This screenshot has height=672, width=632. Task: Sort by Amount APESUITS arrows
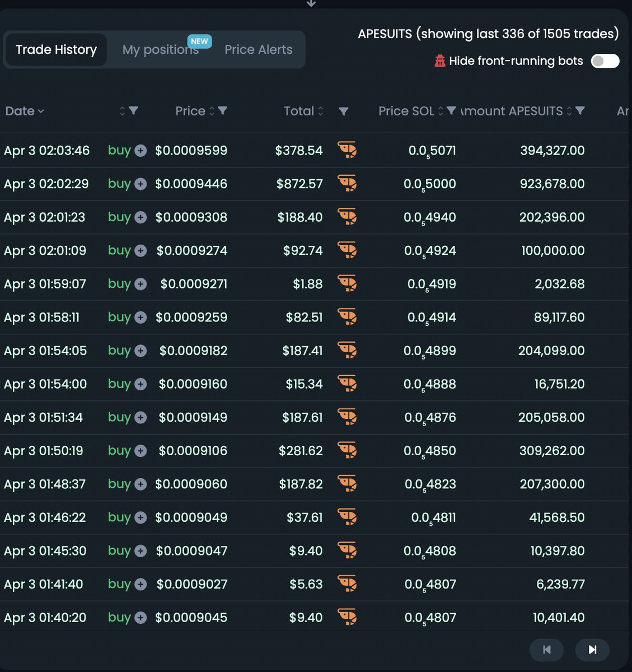point(569,111)
